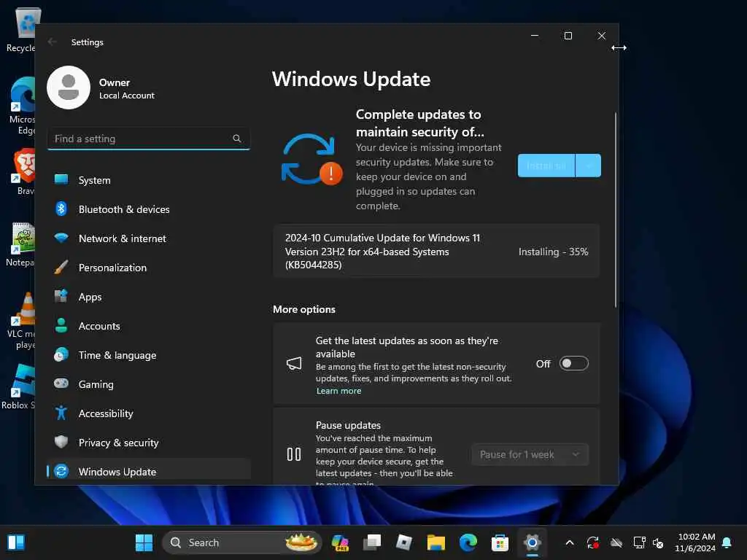The image size is (747, 560).
Task: Click the Owner Local Account name
Action: click(126, 88)
